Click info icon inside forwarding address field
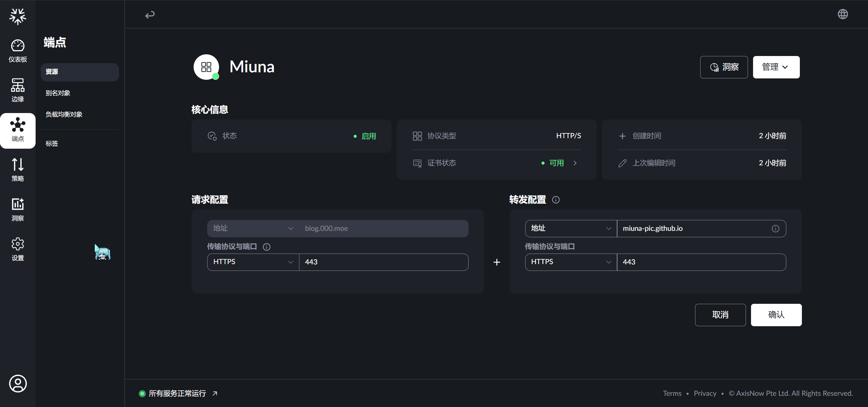The height and width of the screenshot is (407, 868). point(775,228)
